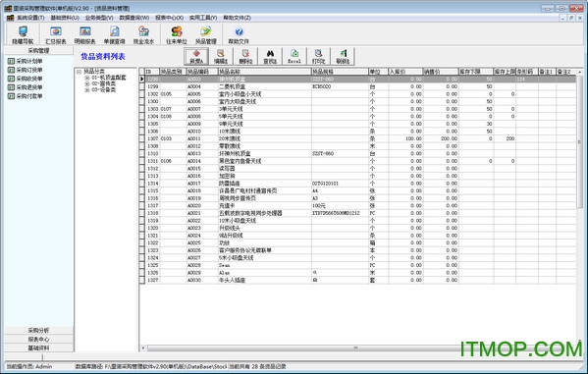
Task: Open the 货品管理 goods management screen
Action: tap(206, 35)
